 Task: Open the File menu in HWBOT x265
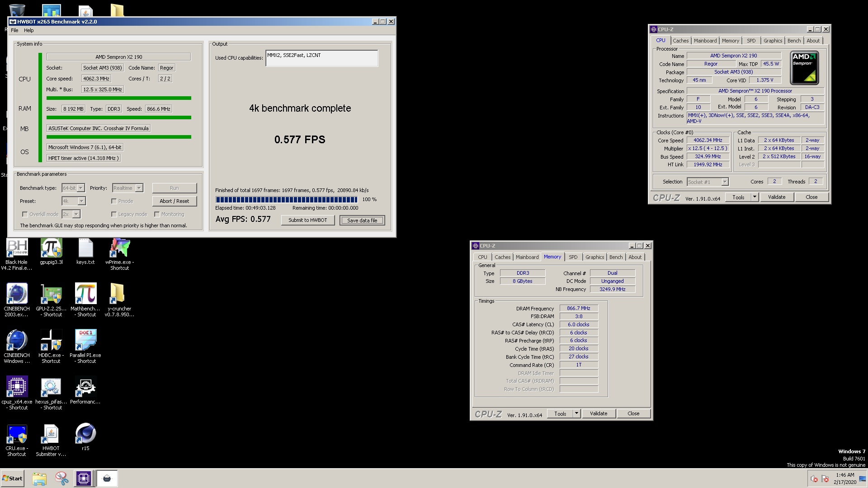(14, 30)
